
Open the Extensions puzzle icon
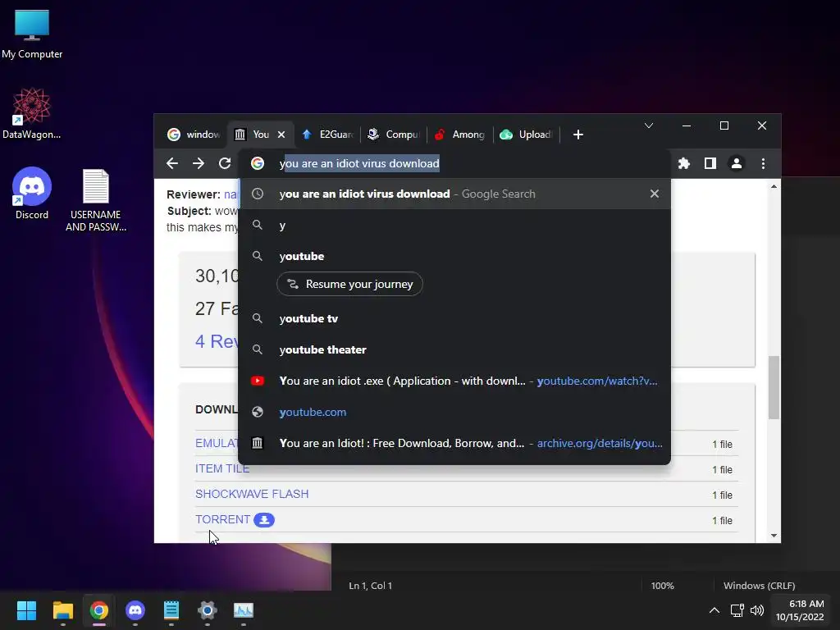click(684, 163)
